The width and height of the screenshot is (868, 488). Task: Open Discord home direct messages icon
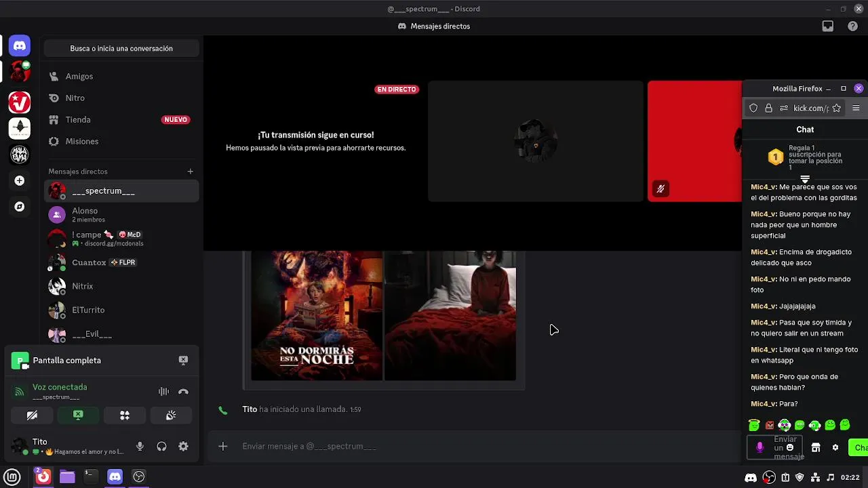(x=20, y=46)
